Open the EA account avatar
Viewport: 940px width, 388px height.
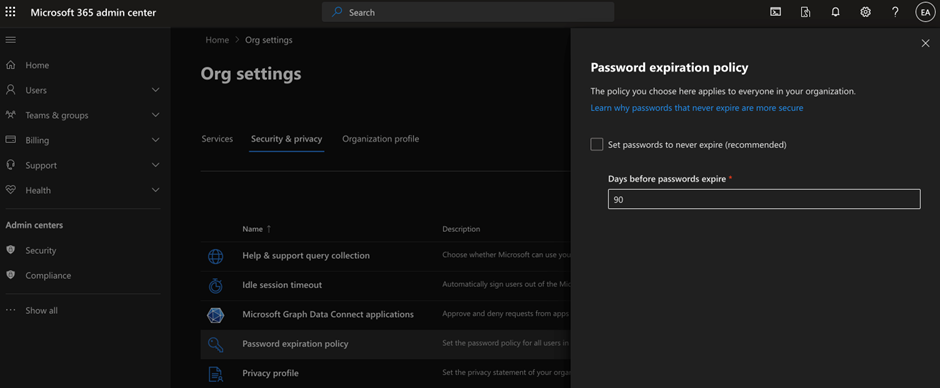point(925,12)
